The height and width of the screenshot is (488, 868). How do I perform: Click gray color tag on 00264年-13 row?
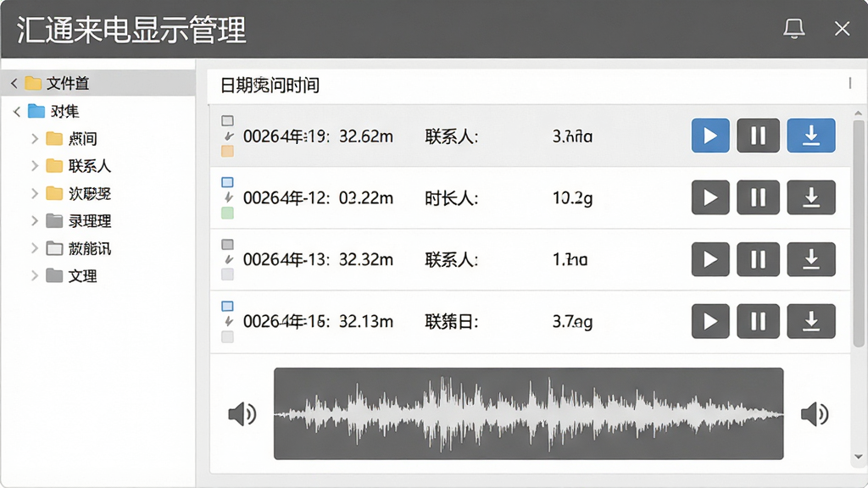pyautogui.click(x=227, y=274)
